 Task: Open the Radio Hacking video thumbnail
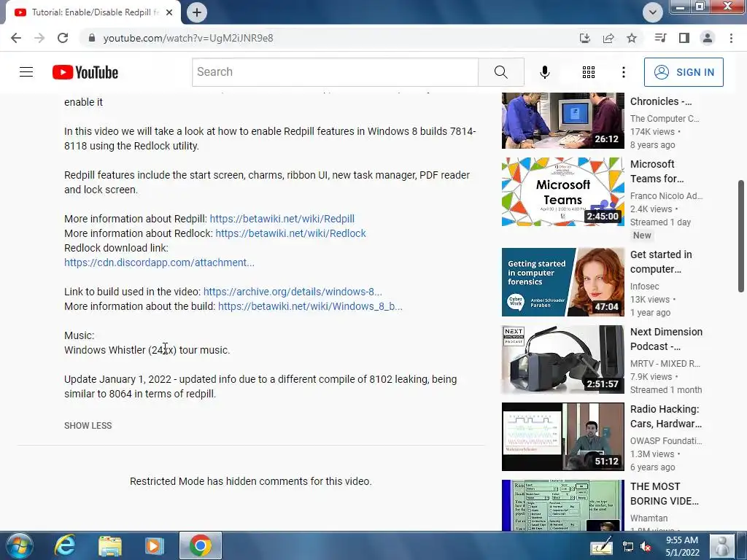point(562,437)
